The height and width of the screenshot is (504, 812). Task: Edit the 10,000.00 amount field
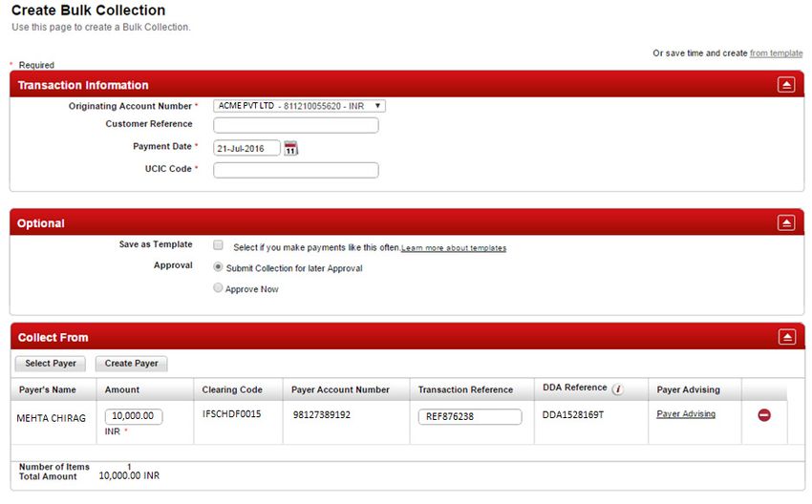point(133,416)
